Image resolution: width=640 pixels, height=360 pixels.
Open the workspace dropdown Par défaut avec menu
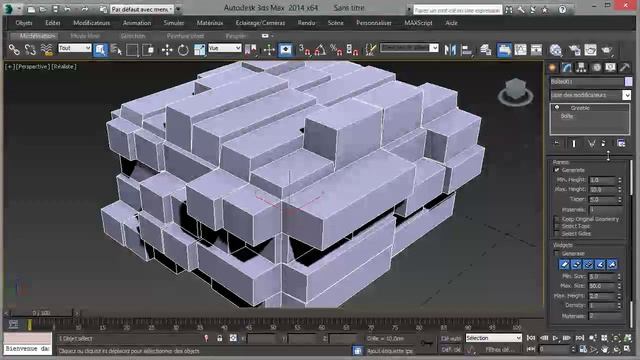coord(142,9)
